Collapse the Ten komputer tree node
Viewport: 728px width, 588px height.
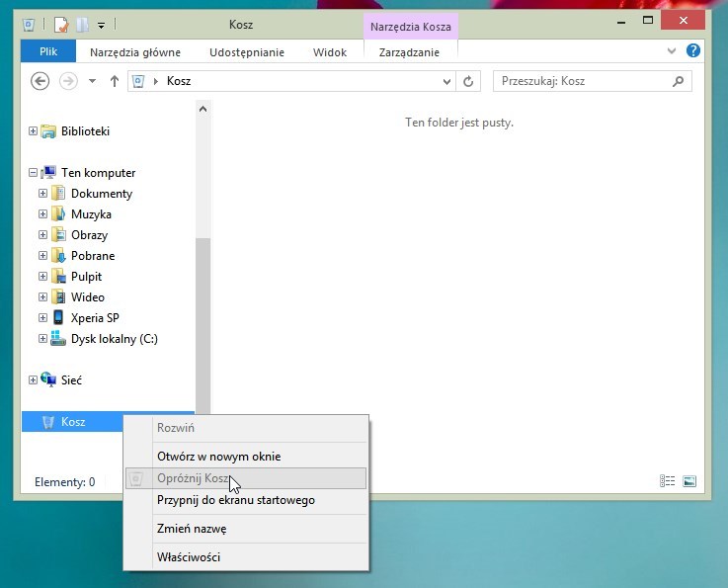[x=33, y=173]
